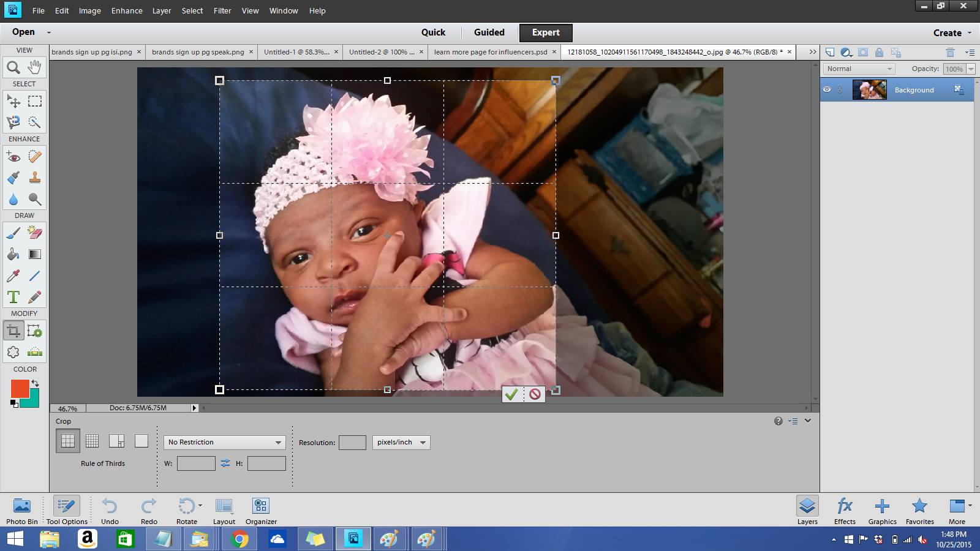The height and width of the screenshot is (551, 980).
Task: Switch to the Untitled-1 document tab
Action: [x=296, y=52]
